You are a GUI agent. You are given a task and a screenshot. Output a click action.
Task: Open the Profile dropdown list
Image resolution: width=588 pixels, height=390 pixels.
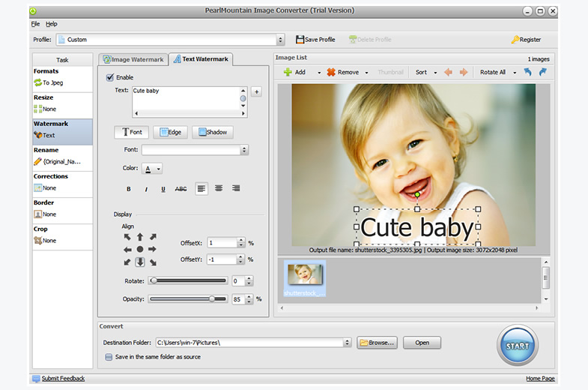click(280, 40)
